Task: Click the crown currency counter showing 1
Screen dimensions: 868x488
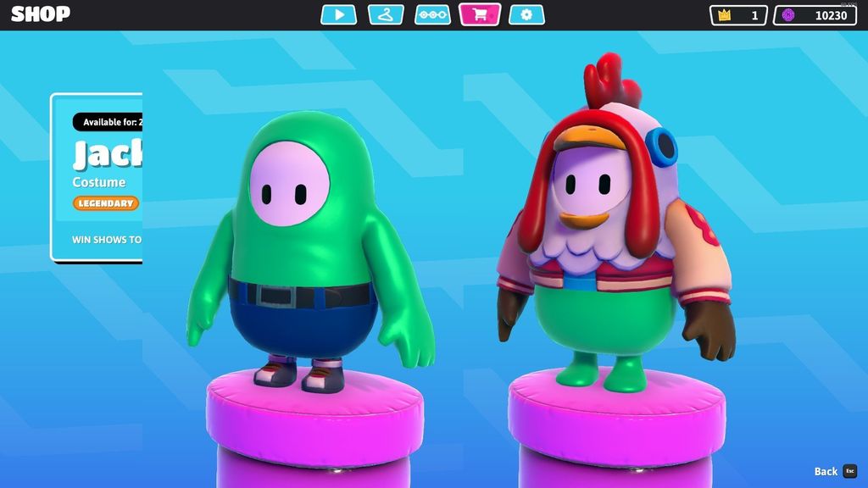Action: click(738, 15)
